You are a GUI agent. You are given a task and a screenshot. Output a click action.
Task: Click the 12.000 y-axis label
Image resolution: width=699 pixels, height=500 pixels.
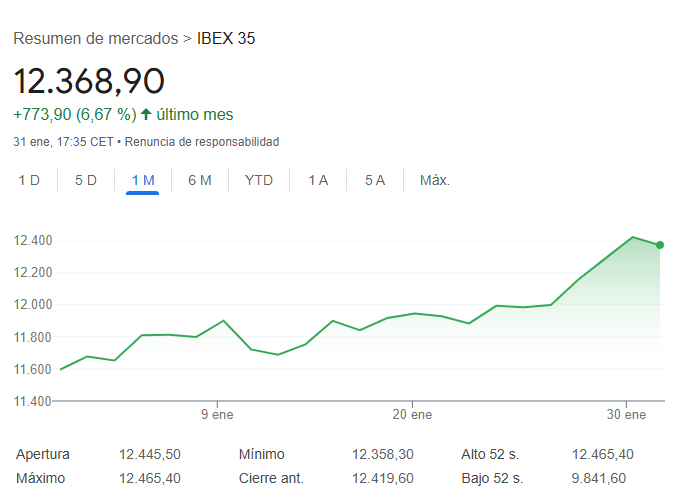(33, 304)
